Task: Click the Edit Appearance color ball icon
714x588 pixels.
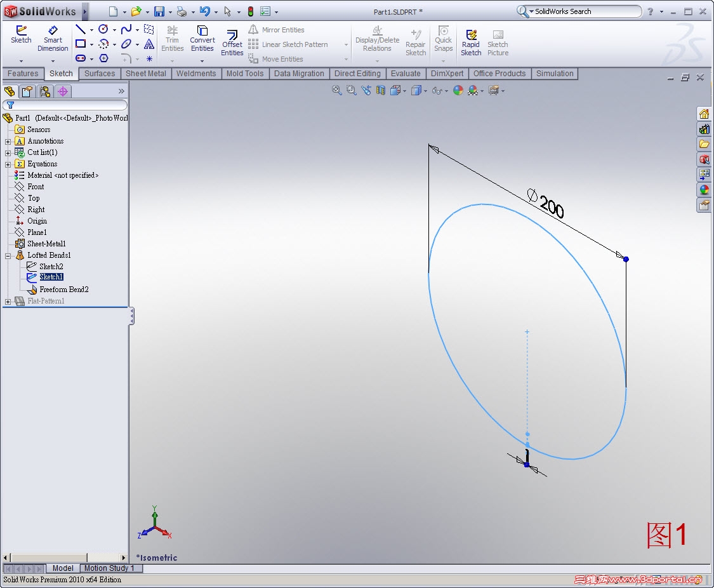Action: [x=458, y=90]
